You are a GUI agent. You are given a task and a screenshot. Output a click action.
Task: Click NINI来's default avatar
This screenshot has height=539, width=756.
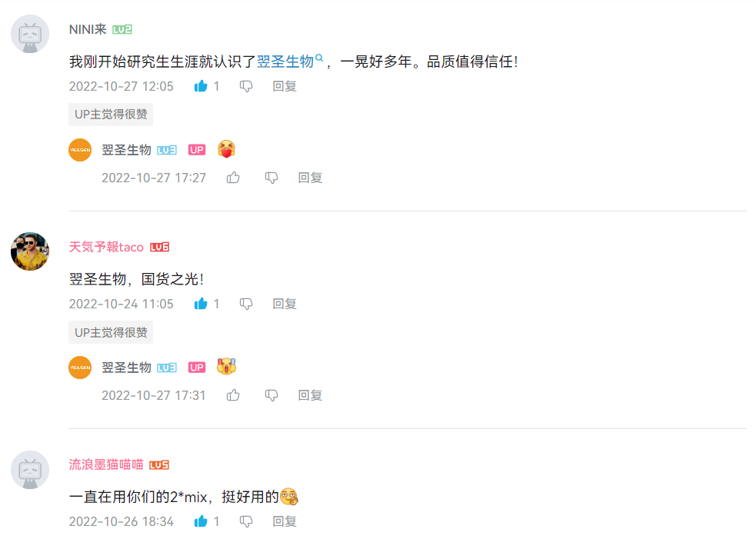[30, 34]
